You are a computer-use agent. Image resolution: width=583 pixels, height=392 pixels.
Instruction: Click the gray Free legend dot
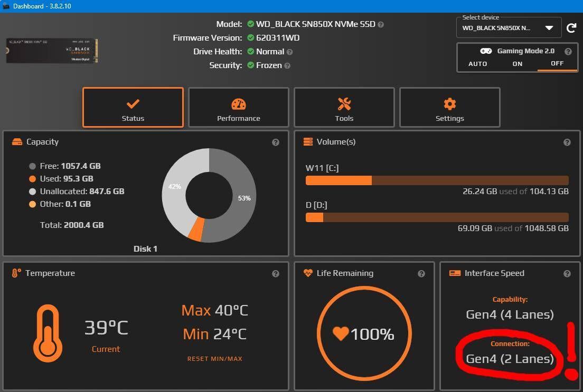32,167
